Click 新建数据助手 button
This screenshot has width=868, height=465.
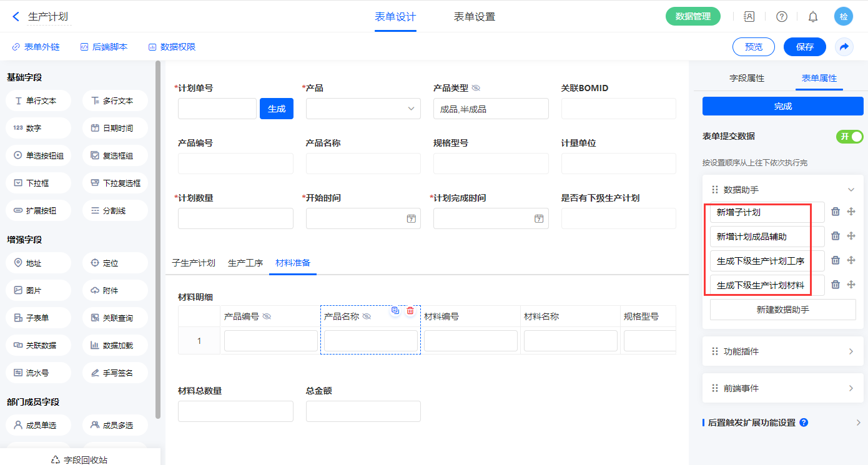[782, 310]
